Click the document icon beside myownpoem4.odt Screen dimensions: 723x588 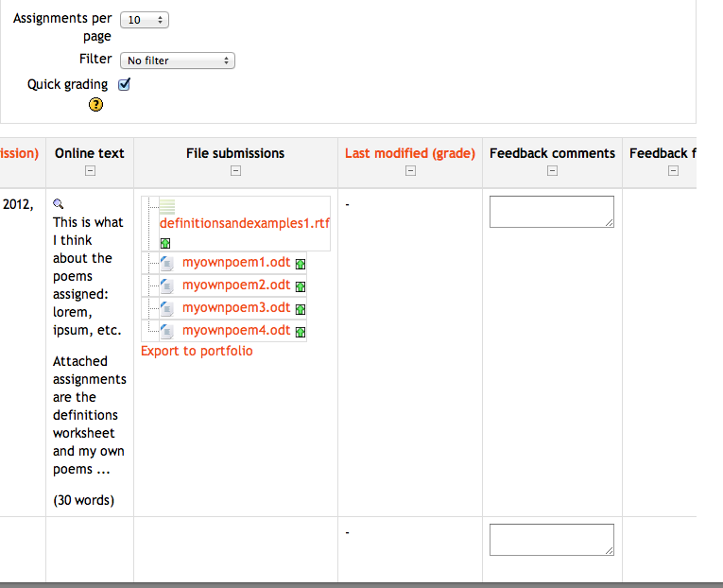tap(167, 331)
